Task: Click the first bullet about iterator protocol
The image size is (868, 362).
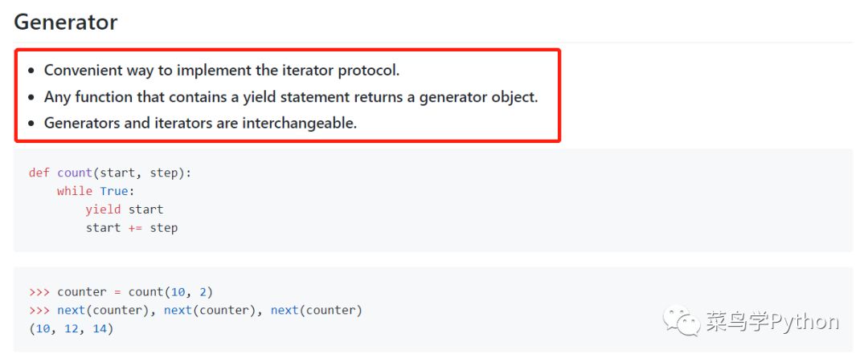Action: 222,70
